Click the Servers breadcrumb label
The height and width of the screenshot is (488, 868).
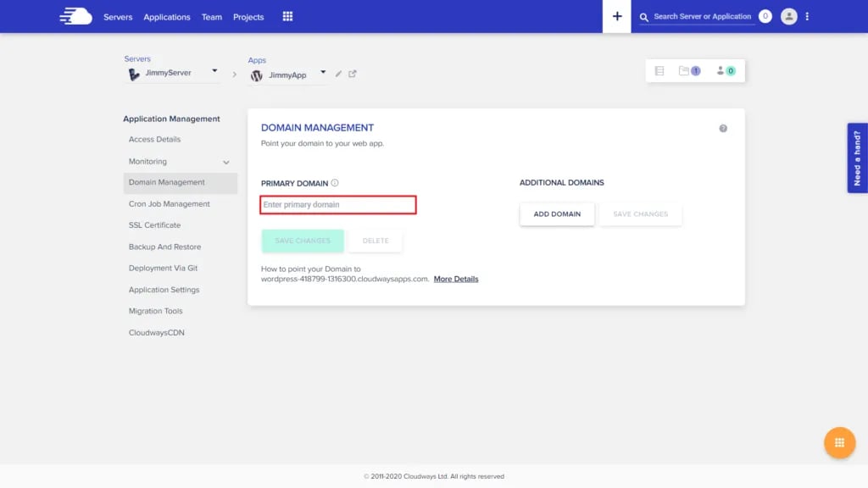pos(137,58)
